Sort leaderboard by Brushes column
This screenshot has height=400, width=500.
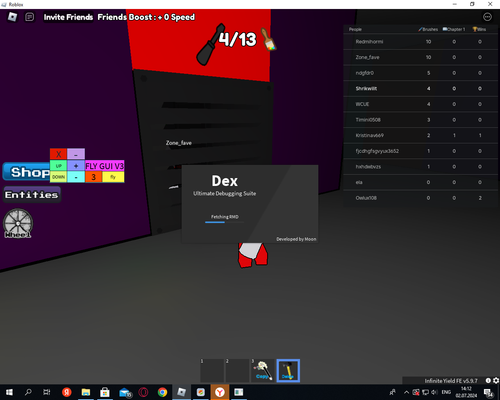click(428, 29)
